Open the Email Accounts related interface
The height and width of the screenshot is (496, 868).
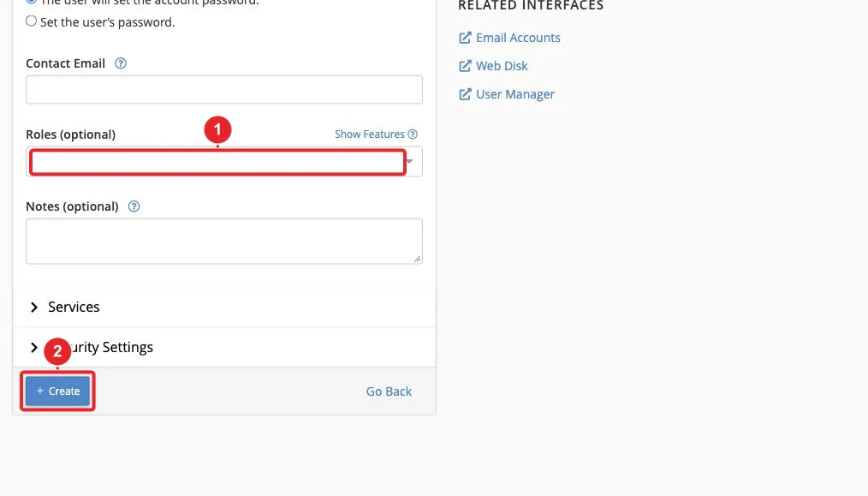(518, 38)
